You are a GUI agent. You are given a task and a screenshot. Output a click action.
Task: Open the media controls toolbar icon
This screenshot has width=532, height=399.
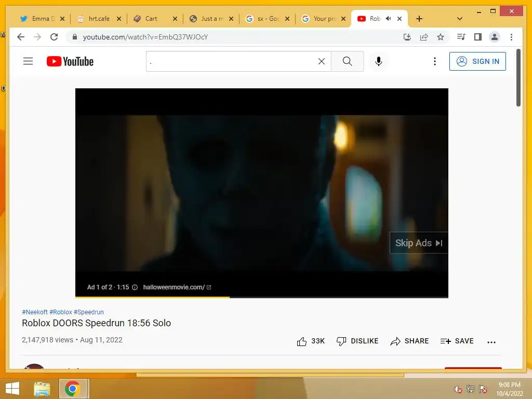tap(461, 37)
